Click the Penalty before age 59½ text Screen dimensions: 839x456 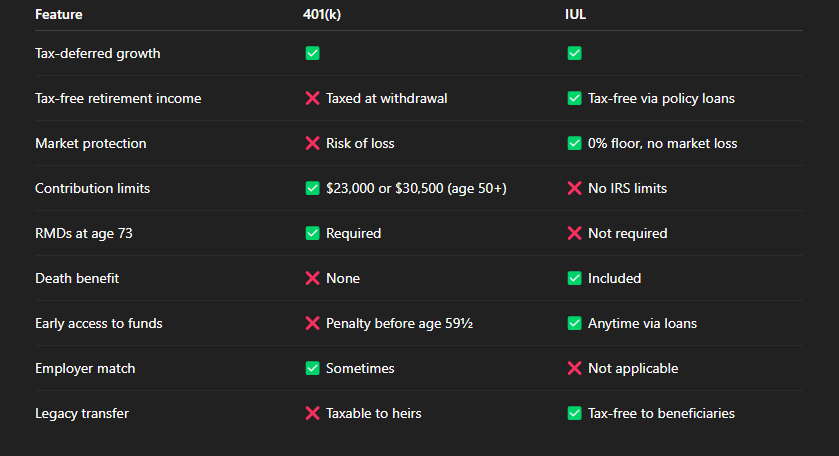click(399, 323)
